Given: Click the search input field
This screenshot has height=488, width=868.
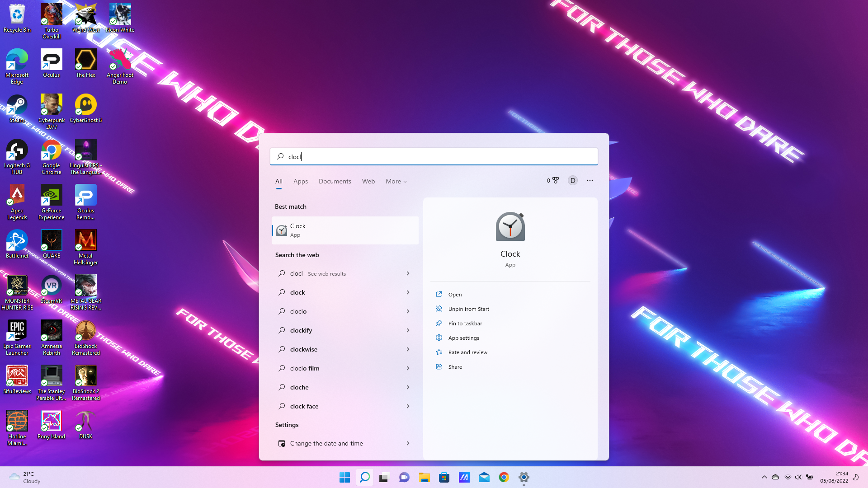Looking at the screenshot, I should click(434, 156).
